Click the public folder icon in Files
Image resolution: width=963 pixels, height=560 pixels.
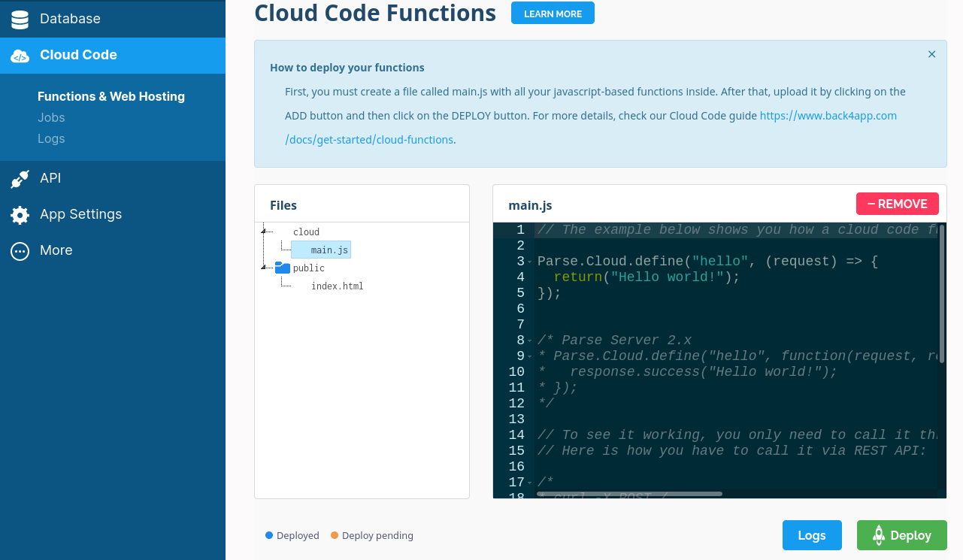(283, 268)
